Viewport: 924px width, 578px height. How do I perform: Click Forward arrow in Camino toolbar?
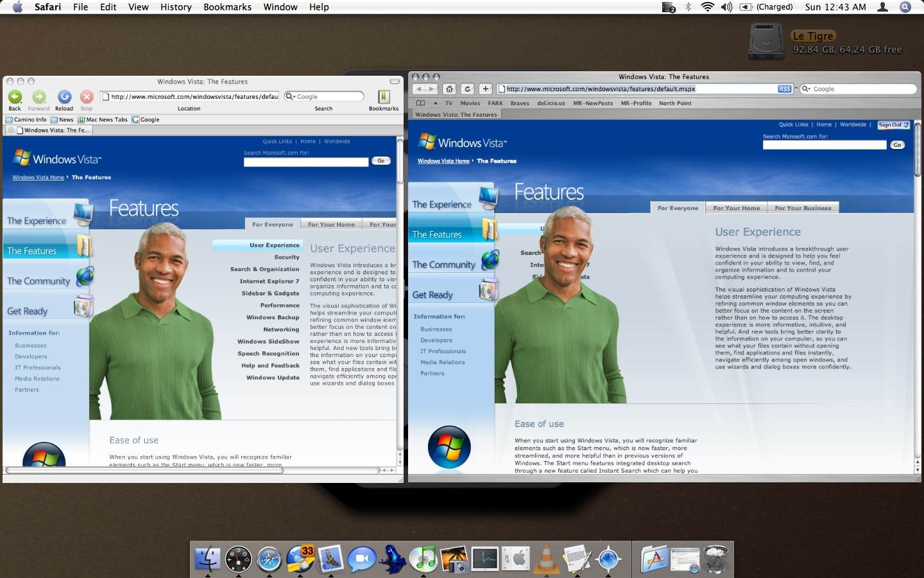point(39,97)
